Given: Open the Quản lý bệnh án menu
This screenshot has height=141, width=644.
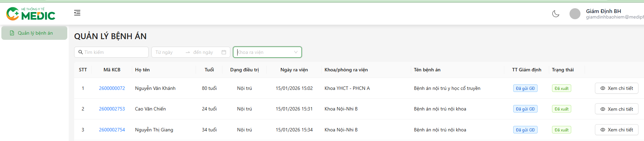Looking at the screenshot, I should 35,33.
